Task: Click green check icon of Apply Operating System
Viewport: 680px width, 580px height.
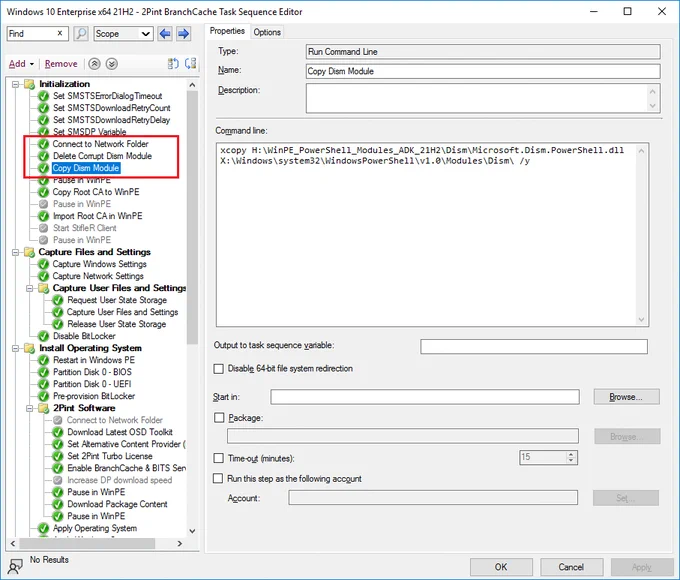Action: [x=43, y=528]
